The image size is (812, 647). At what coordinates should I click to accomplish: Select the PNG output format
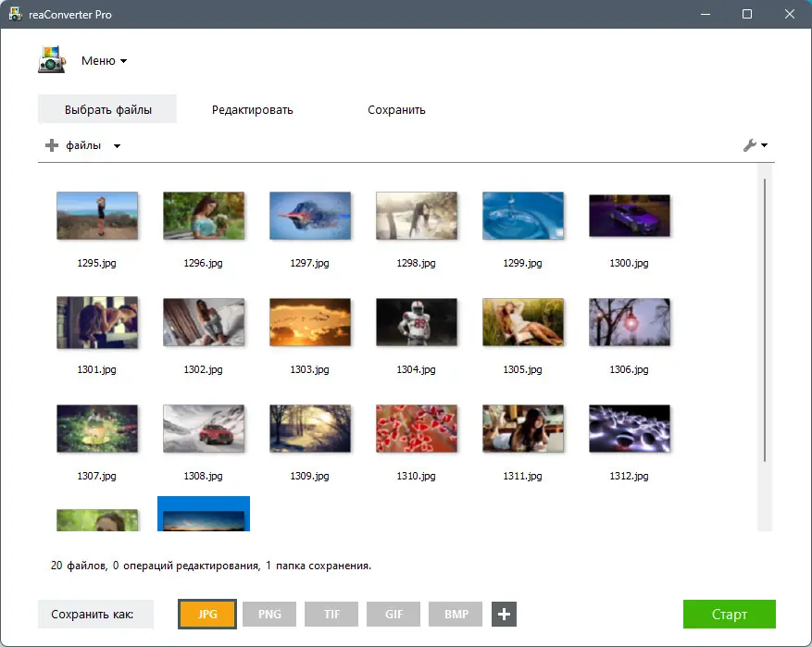point(269,614)
